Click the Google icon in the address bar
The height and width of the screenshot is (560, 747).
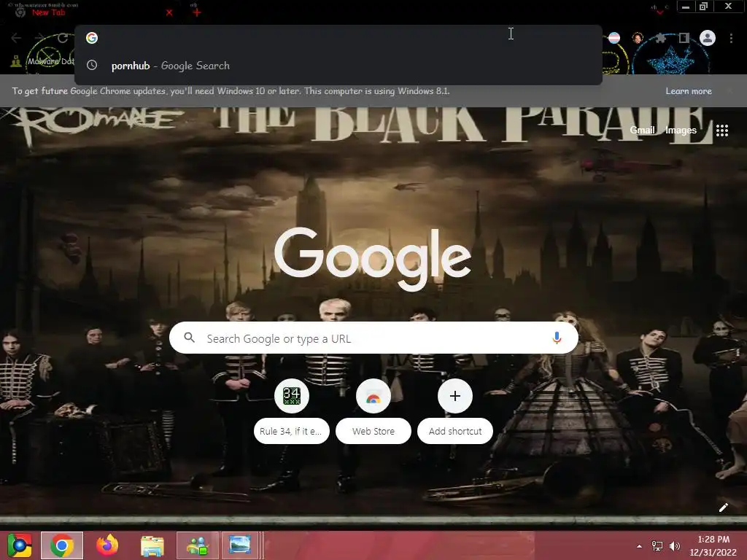pos(92,38)
